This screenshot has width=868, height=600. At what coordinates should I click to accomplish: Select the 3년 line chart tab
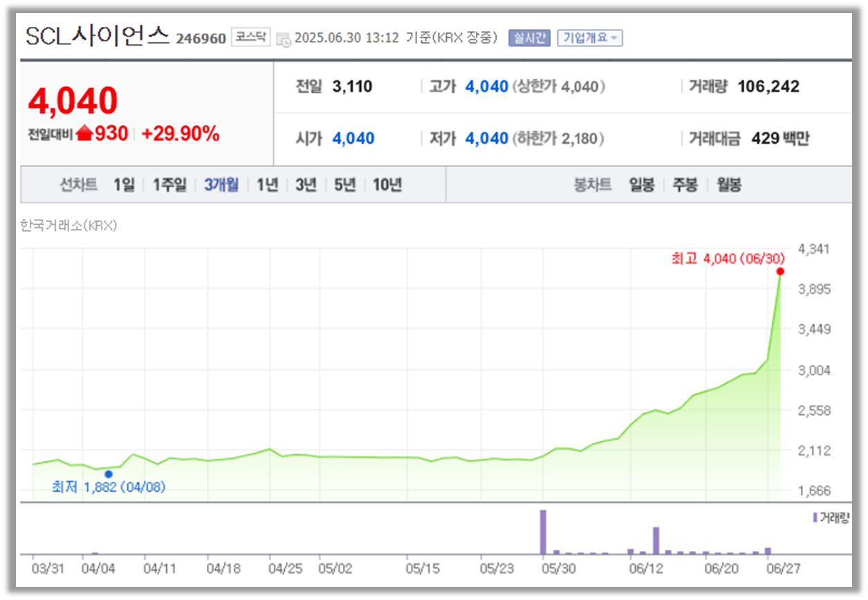tap(306, 185)
